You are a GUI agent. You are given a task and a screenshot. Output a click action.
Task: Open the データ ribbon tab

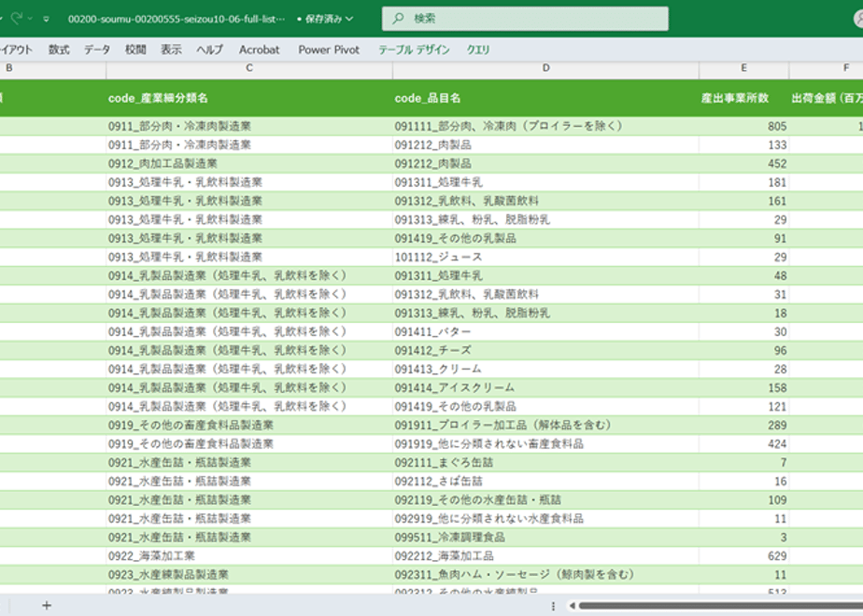(x=97, y=49)
